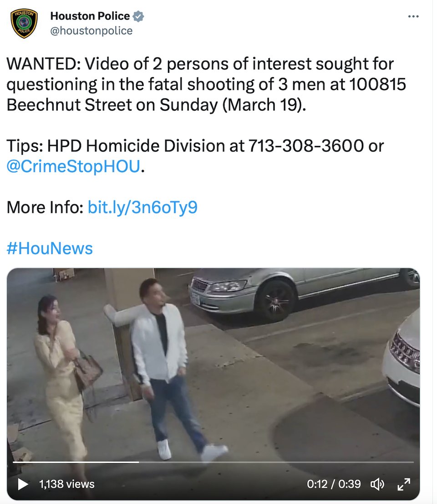Open the Houston Police profile name
The image size is (437, 504).
(x=90, y=16)
